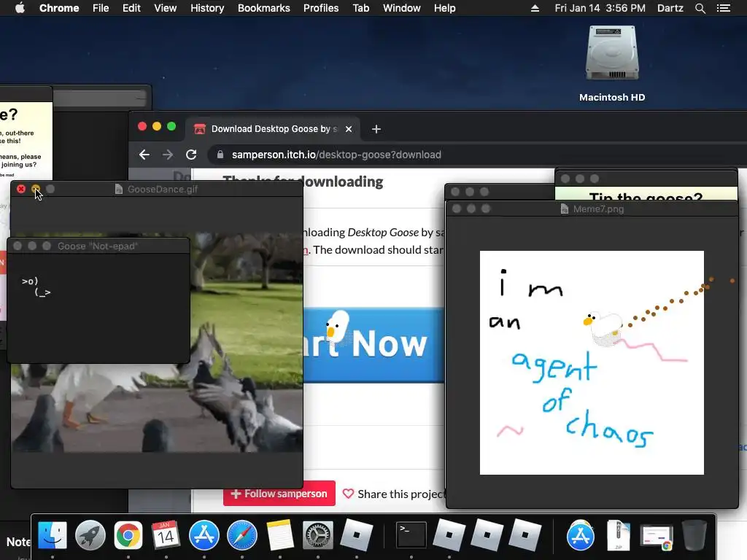The height and width of the screenshot is (560, 747).
Task: Open the View menu
Action: [x=165, y=8]
